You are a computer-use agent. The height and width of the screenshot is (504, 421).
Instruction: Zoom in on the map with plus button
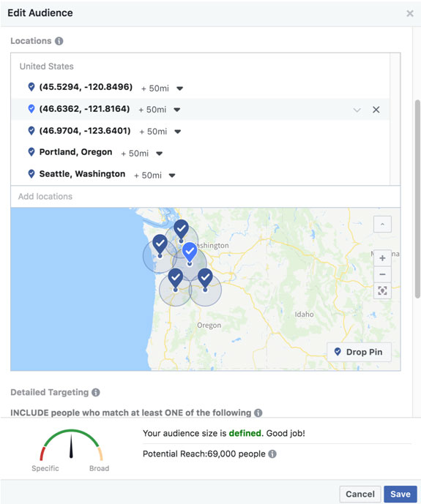[382, 258]
